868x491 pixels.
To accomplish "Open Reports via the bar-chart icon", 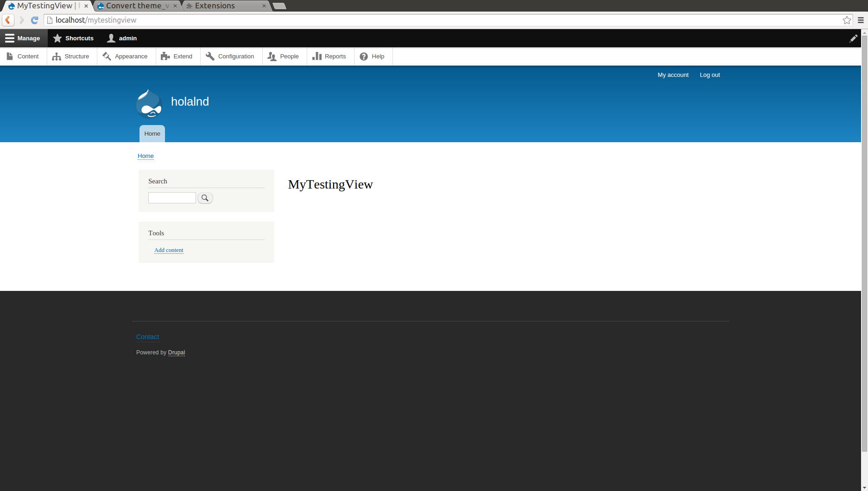I will tap(317, 56).
